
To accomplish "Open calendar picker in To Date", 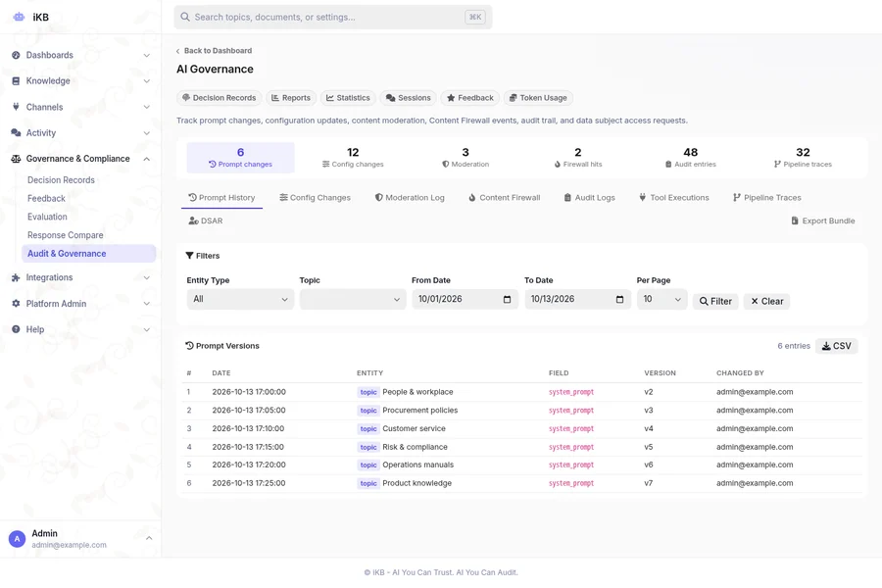I will pos(620,299).
